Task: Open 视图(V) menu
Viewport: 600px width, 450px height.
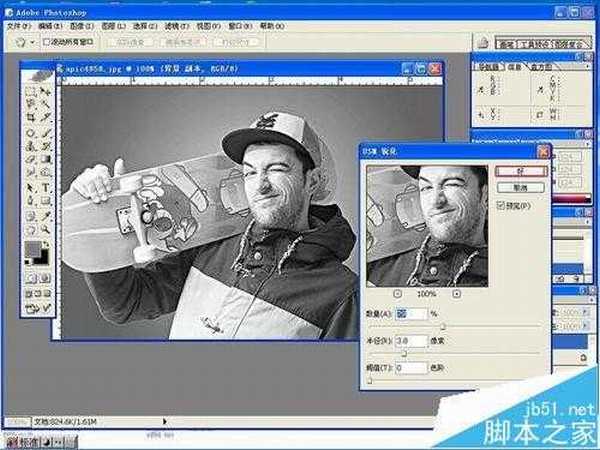Action: tap(209, 26)
